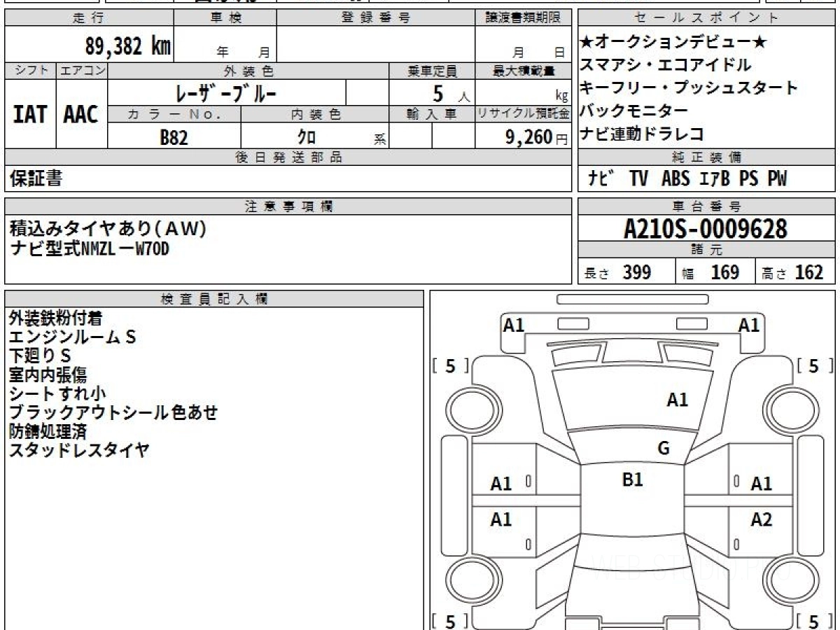
Task: Click the 輸入車 import car header
Action: click(432, 115)
